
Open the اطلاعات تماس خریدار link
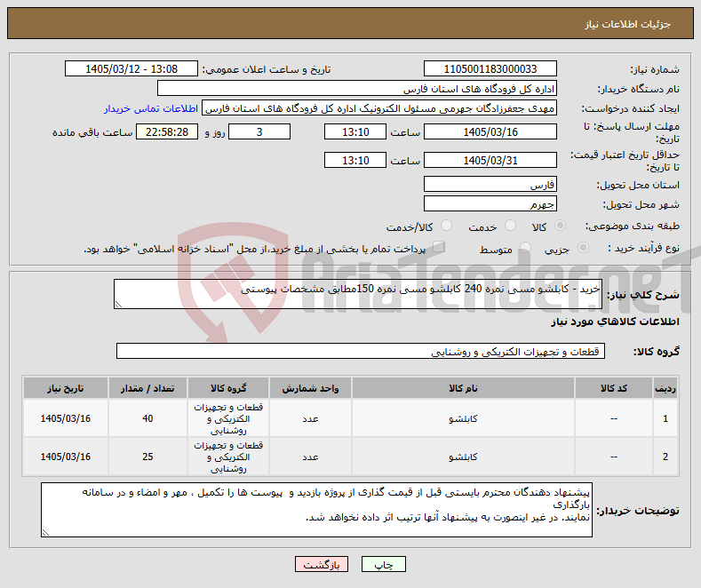pyautogui.click(x=151, y=108)
